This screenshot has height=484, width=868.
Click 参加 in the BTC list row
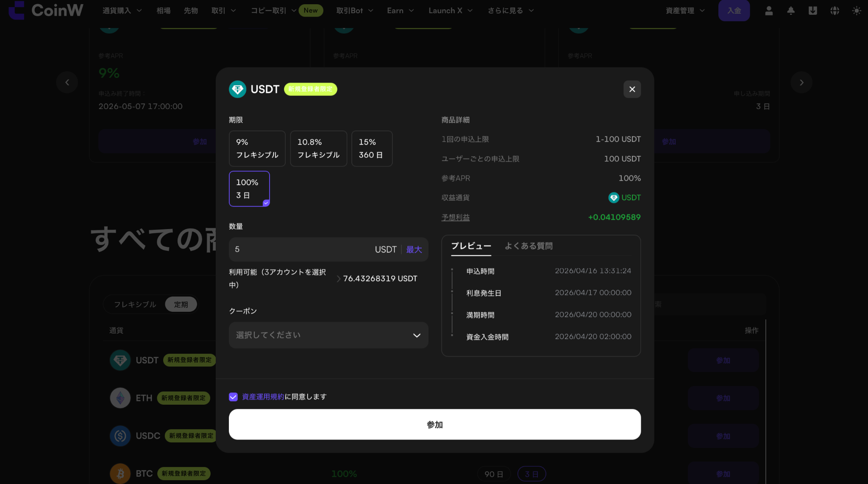723,474
